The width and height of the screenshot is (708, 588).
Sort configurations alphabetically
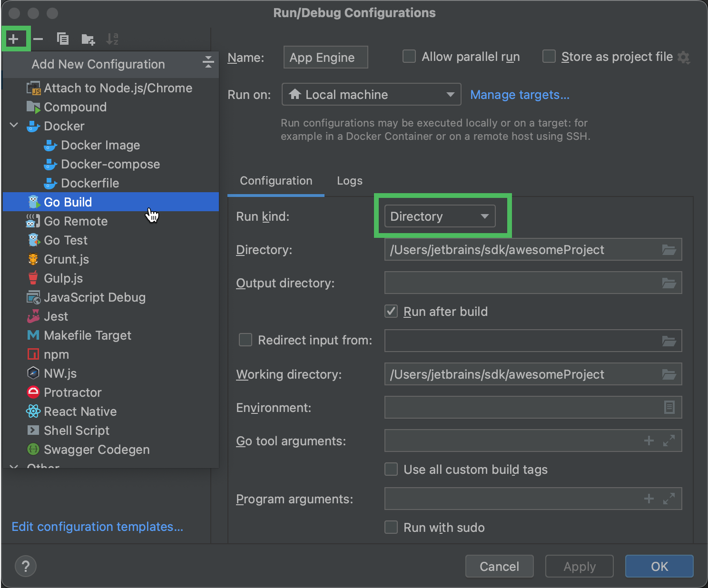click(x=112, y=39)
